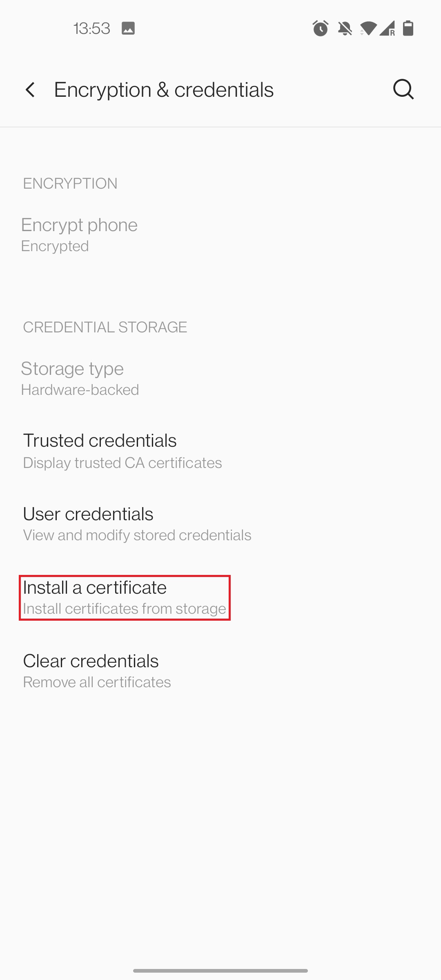441x980 pixels.
Task: Tap 'Remove all certificates' subtitle
Action: pos(97,682)
